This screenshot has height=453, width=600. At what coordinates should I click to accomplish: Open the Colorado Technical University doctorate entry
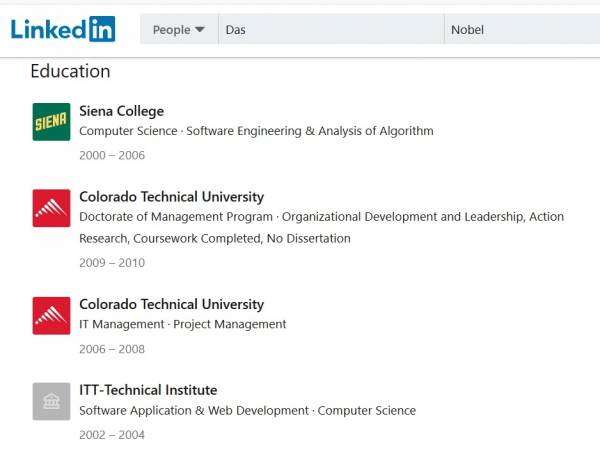tap(171, 197)
